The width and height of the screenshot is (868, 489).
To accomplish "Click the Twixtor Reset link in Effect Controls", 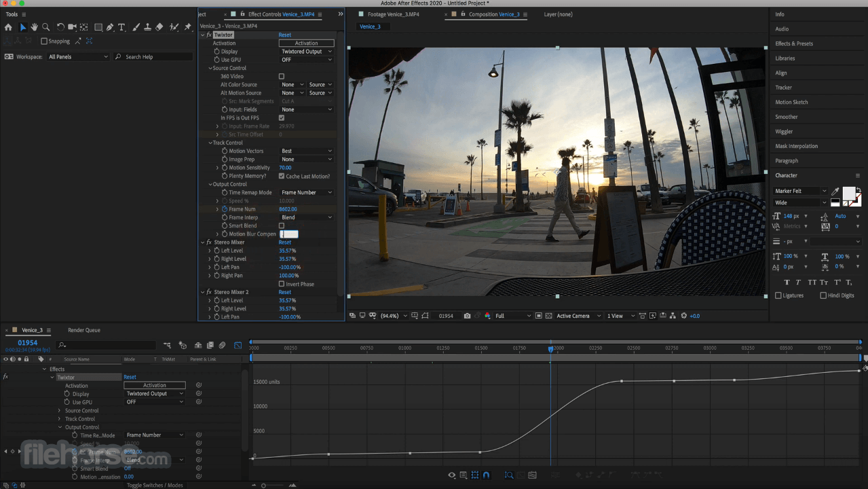I will pos(284,35).
